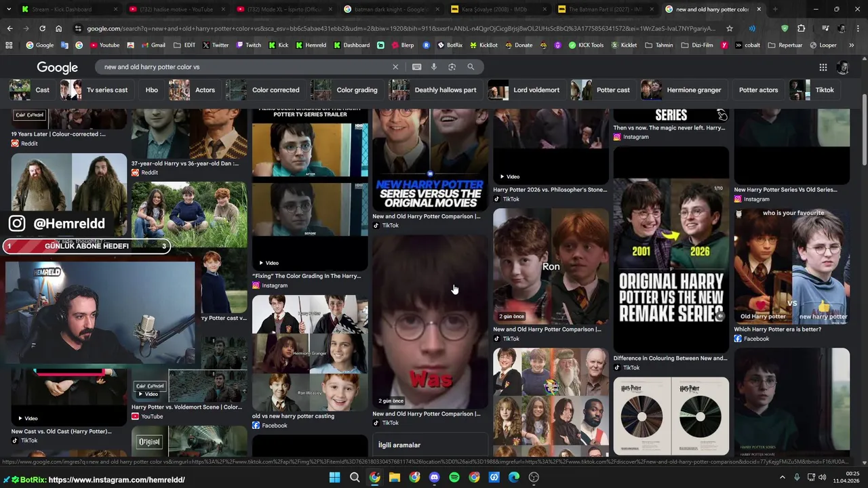Open the EDIT bookmark folder

point(184,45)
